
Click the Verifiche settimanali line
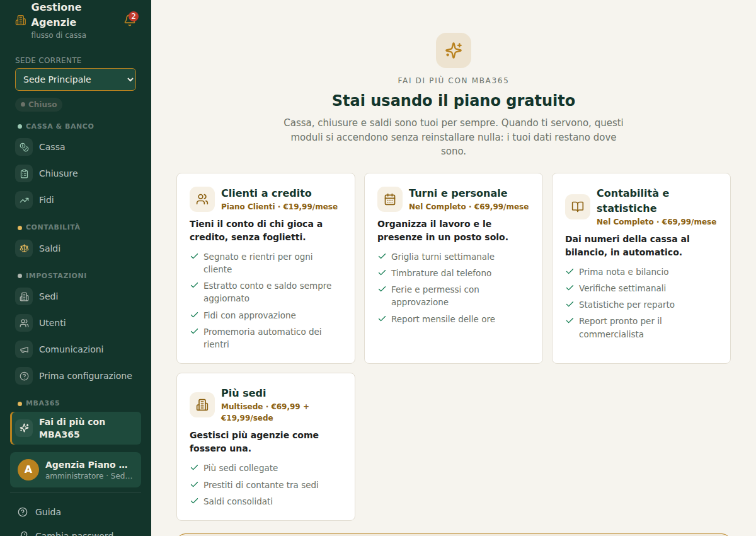622,288
